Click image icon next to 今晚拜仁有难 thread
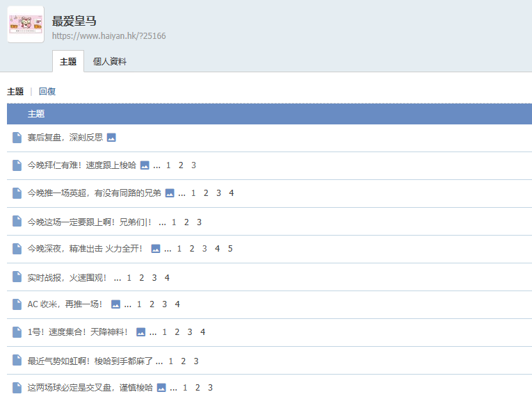The height and width of the screenshot is (401, 532). (145, 165)
